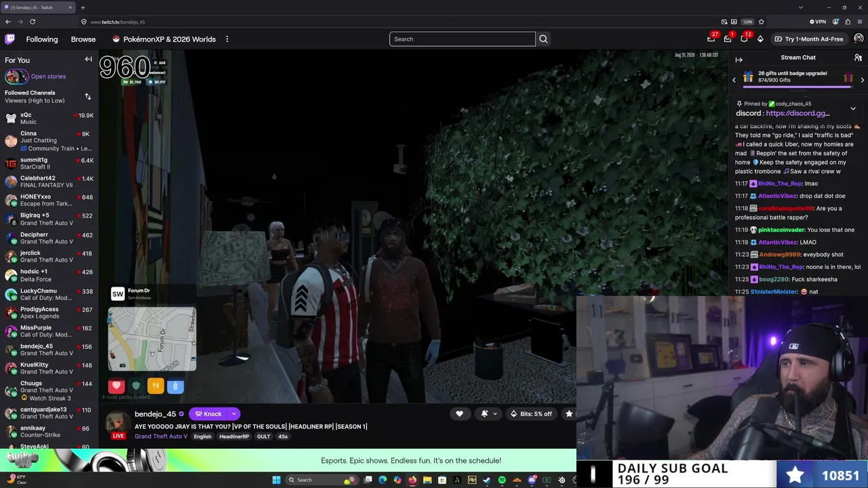The height and width of the screenshot is (488, 868).
Task: Open the PokémonXP & 2026 Worlds link
Action: coord(163,39)
